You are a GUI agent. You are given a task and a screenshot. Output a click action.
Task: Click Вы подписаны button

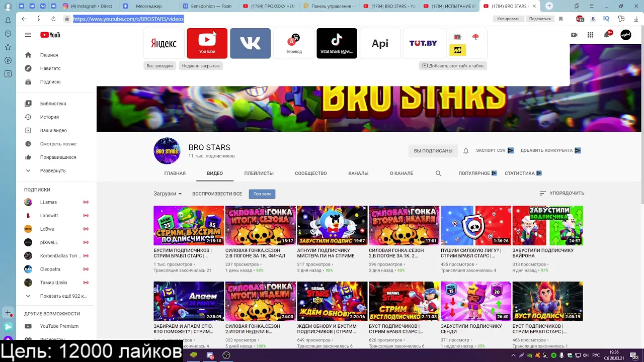pyautogui.click(x=433, y=151)
